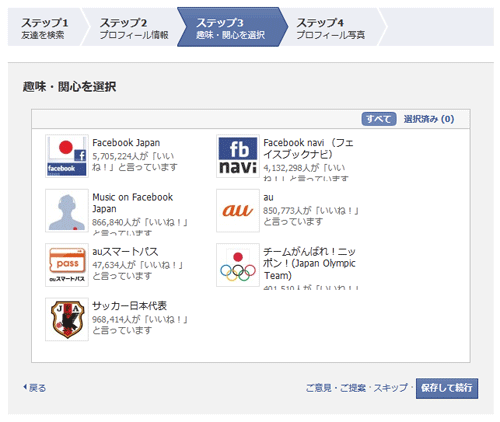Select the Facebook Japan page logo

coord(67,156)
